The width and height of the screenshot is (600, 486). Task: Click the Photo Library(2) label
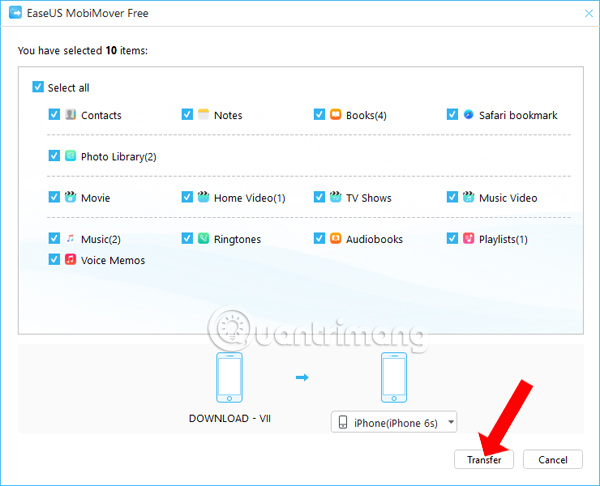(x=119, y=157)
